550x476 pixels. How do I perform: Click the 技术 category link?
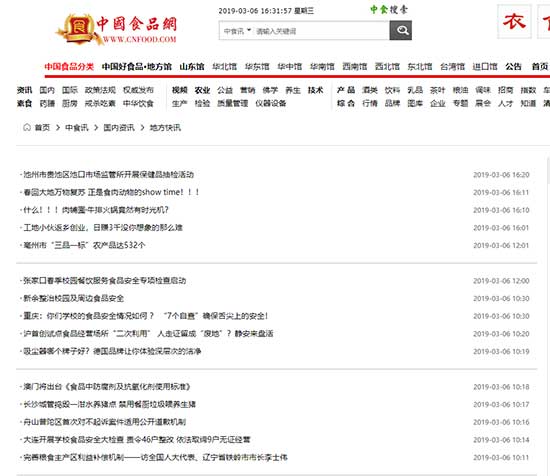(x=315, y=90)
